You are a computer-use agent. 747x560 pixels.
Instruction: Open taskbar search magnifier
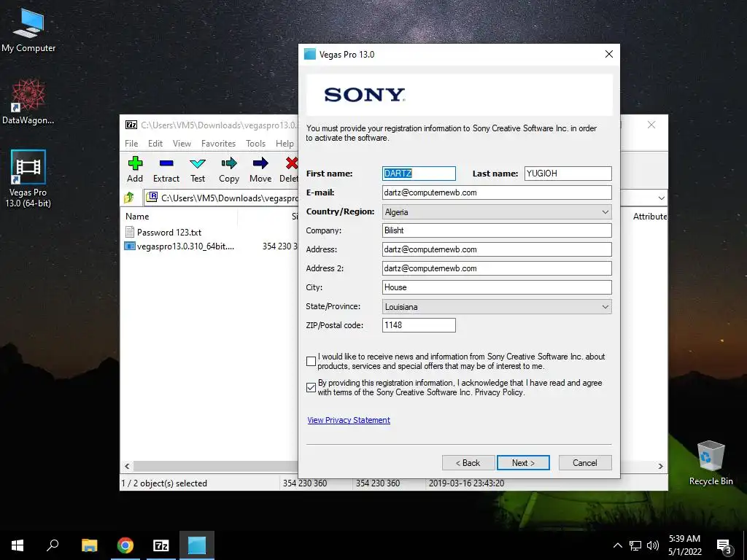53,545
